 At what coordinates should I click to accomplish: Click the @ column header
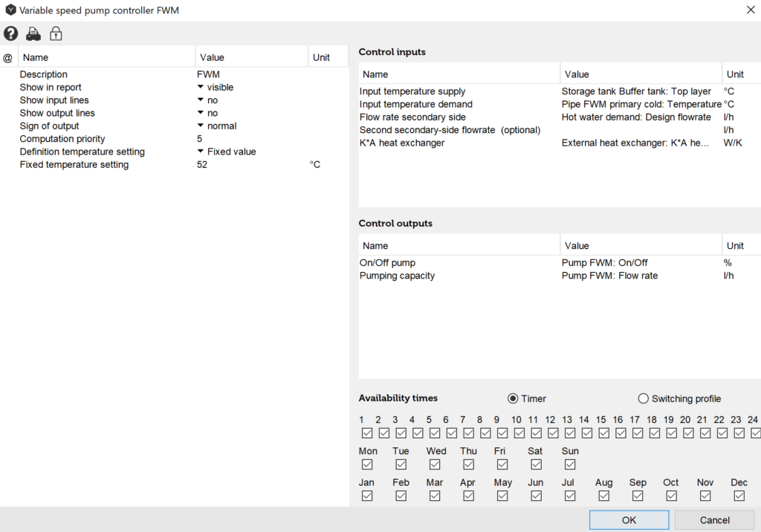coord(8,57)
